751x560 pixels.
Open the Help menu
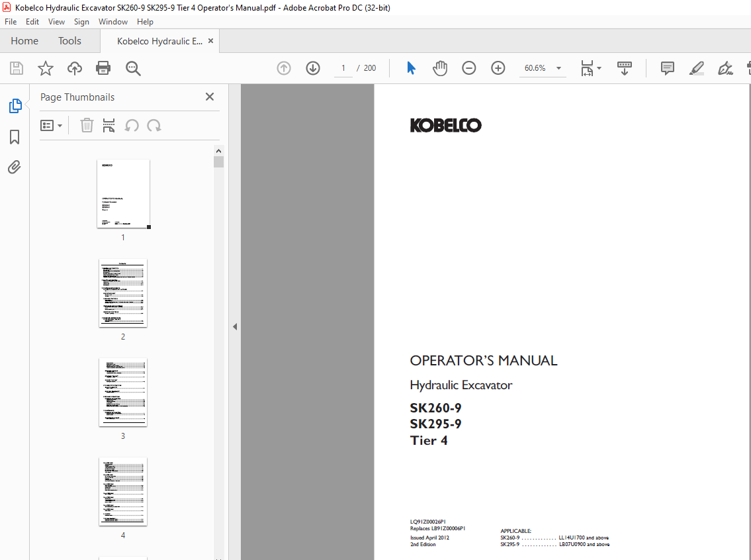pyautogui.click(x=145, y=22)
